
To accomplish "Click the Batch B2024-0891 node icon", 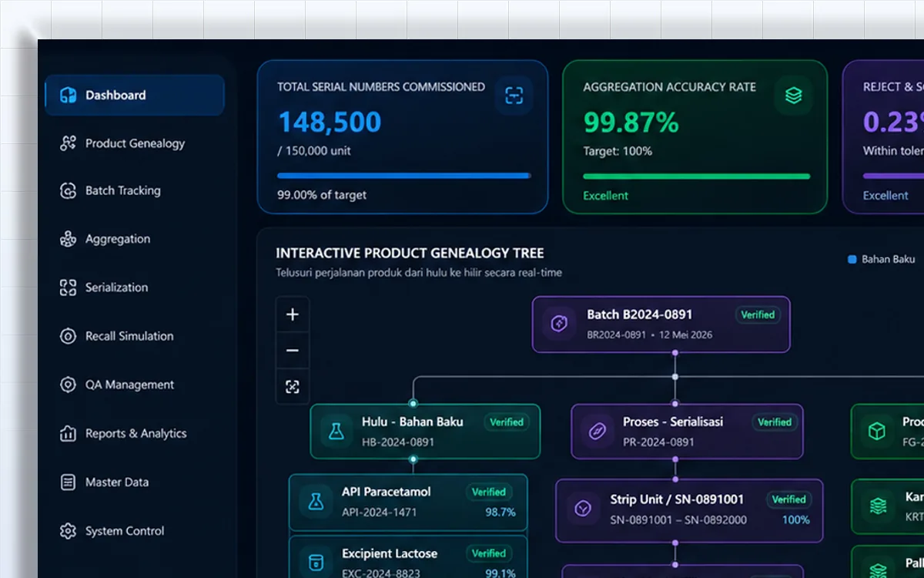I will click(560, 324).
